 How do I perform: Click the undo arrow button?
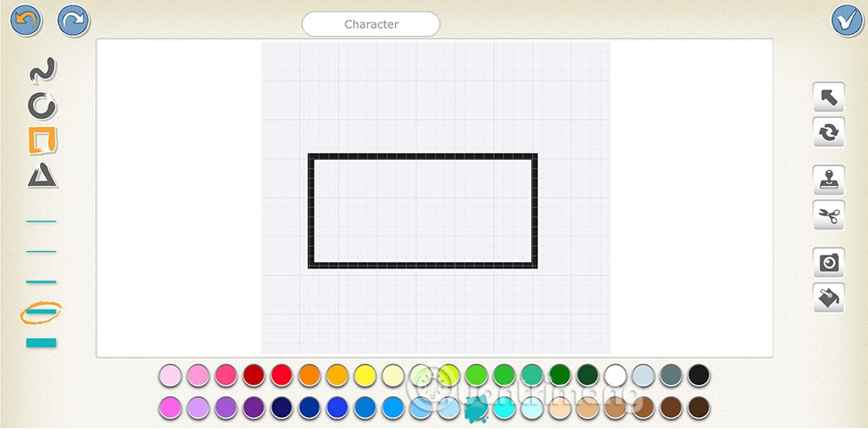coord(25,21)
